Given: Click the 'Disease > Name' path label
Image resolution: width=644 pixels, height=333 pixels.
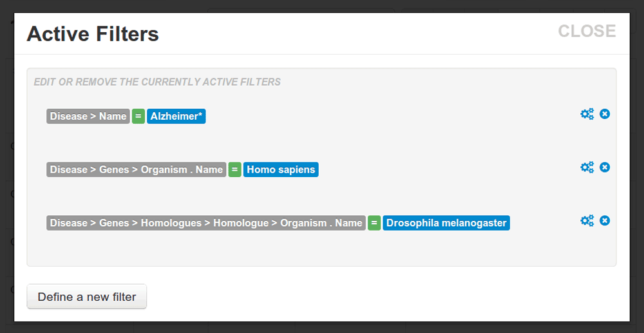Looking at the screenshot, I should [88, 117].
